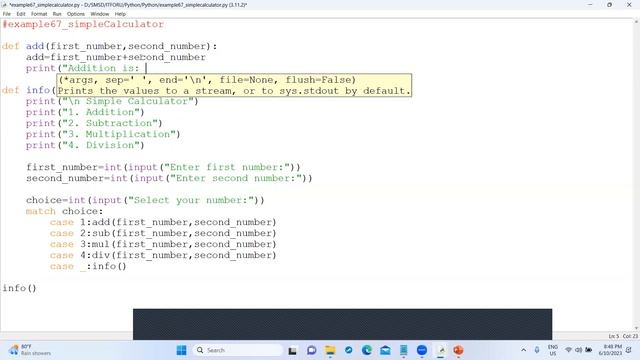The image size is (640, 360).
Task: Open the volume speaker tray icon
Action: click(578, 350)
